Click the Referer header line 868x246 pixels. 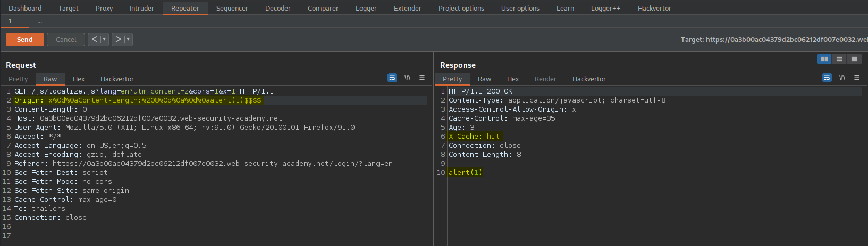(x=204, y=163)
